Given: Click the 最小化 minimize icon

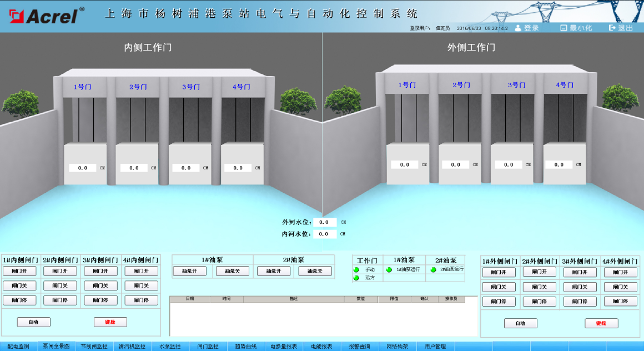Looking at the screenshot, I should (x=563, y=28).
